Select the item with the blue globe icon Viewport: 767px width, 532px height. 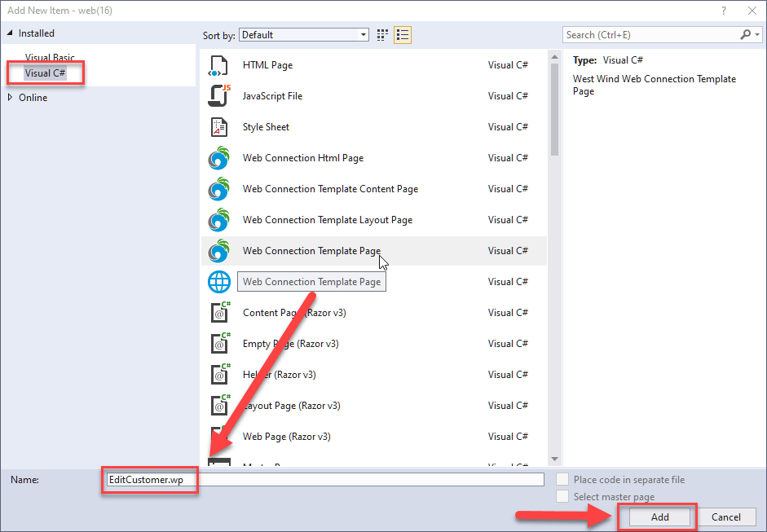click(x=218, y=282)
